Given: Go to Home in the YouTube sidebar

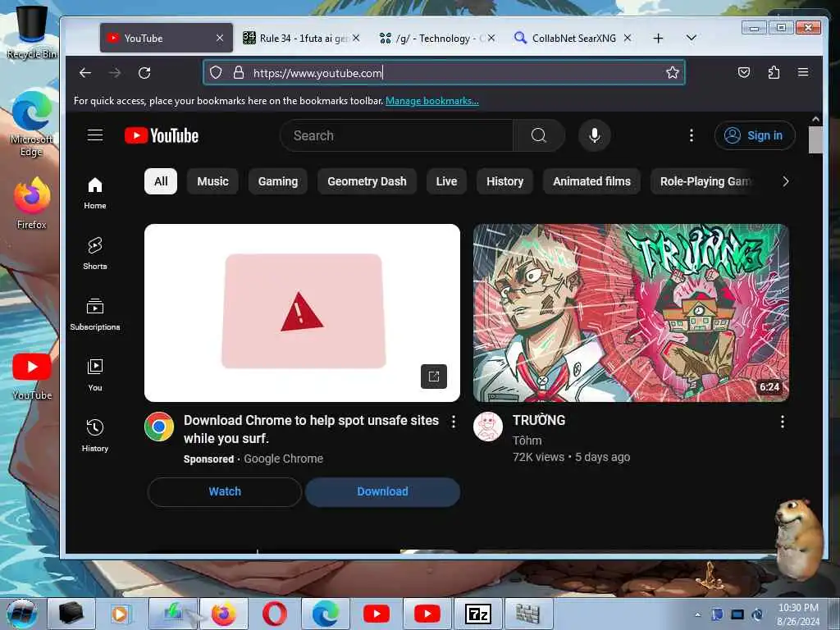Looking at the screenshot, I should tap(95, 194).
